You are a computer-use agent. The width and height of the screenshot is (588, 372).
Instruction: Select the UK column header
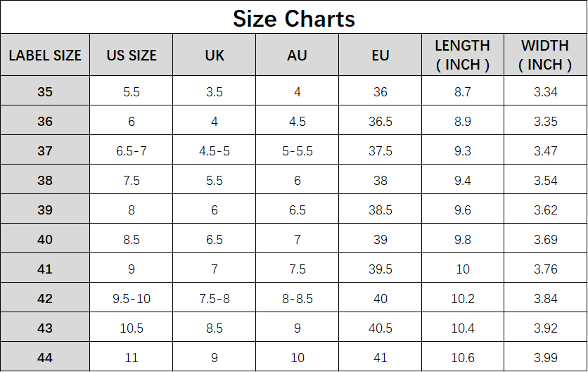(215, 56)
